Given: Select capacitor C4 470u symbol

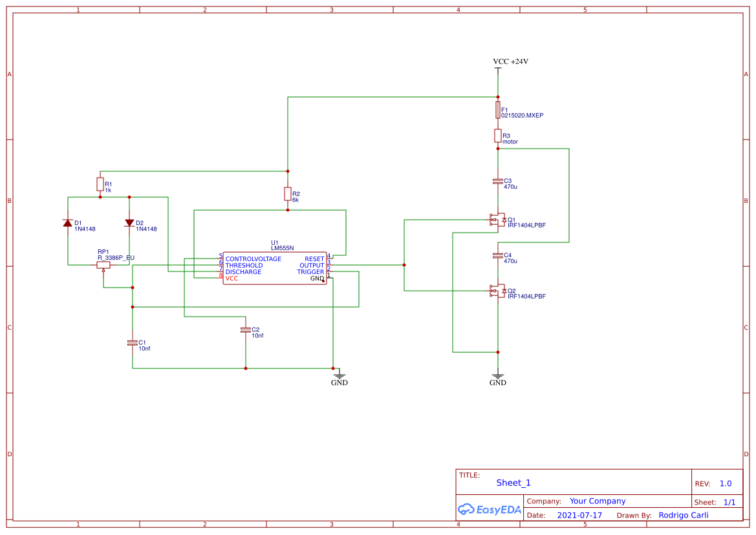Looking at the screenshot, I should pyautogui.click(x=497, y=257).
